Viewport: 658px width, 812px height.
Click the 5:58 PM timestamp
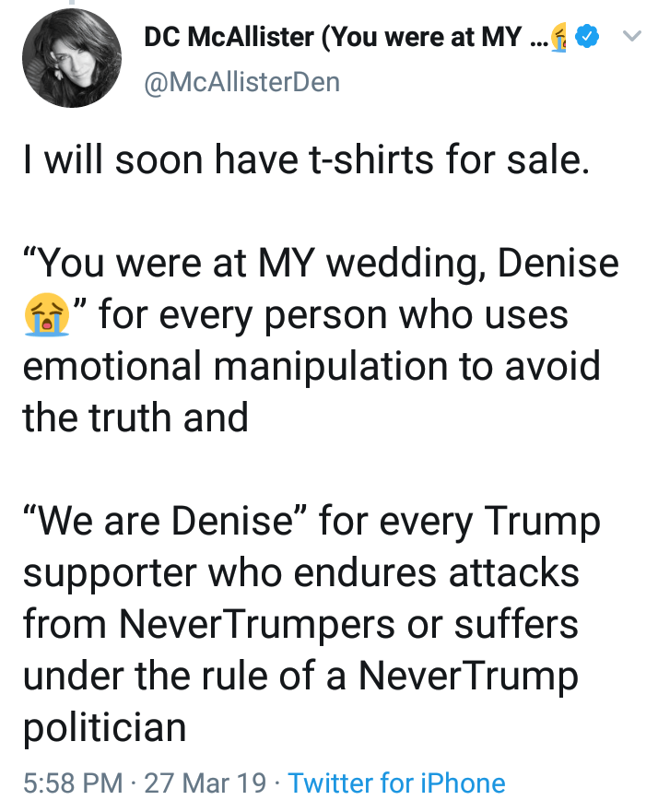point(72,783)
